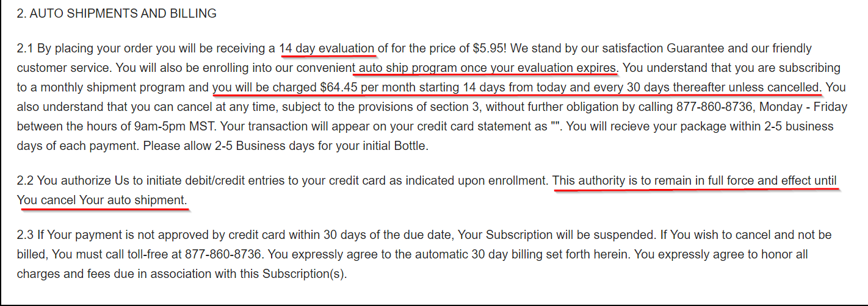
Task: Click the "2.2" paragraph number
Action: tap(25, 181)
